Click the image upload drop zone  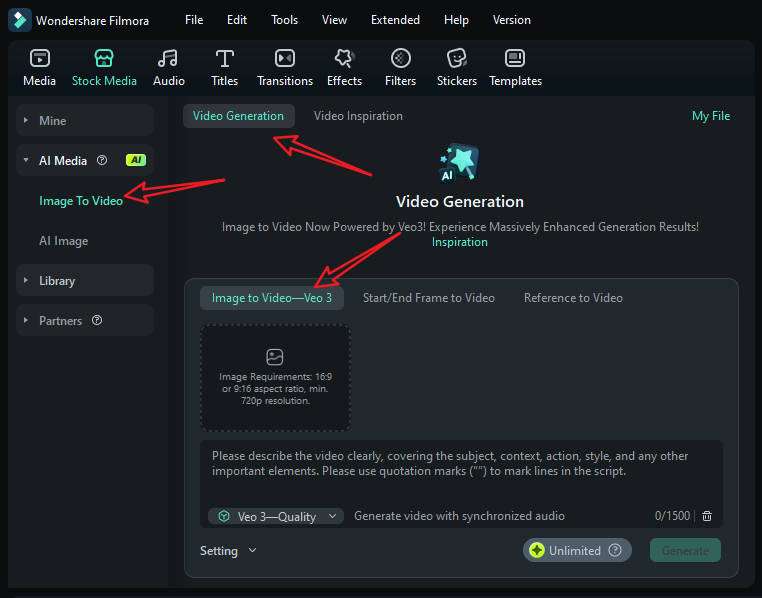(x=276, y=377)
